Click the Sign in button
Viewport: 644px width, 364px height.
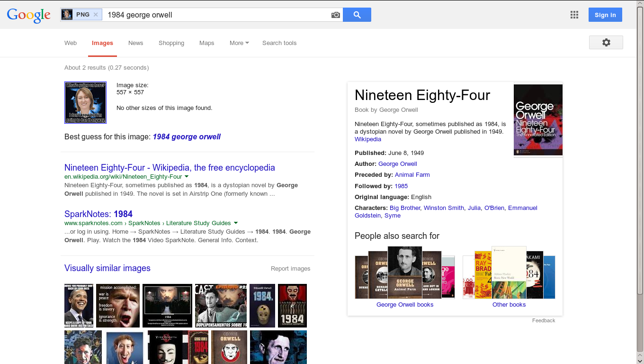tap(605, 15)
